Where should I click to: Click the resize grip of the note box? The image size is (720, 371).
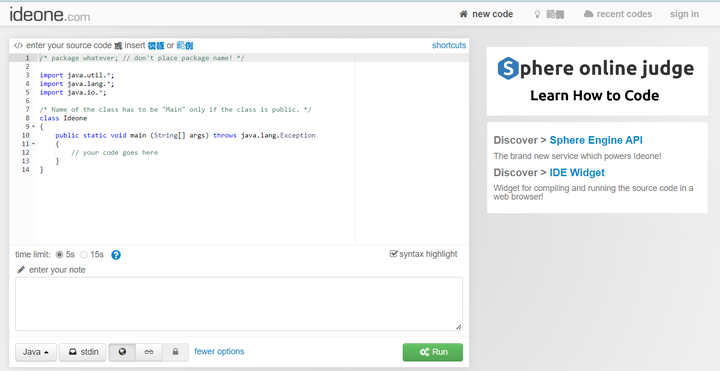[459, 326]
